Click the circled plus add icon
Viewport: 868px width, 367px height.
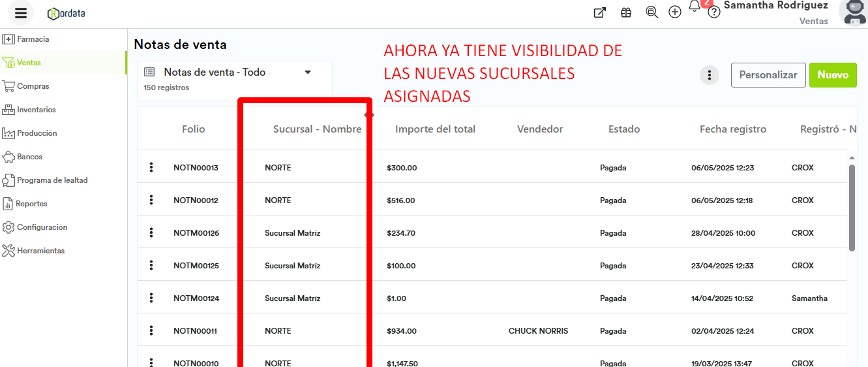click(675, 12)
